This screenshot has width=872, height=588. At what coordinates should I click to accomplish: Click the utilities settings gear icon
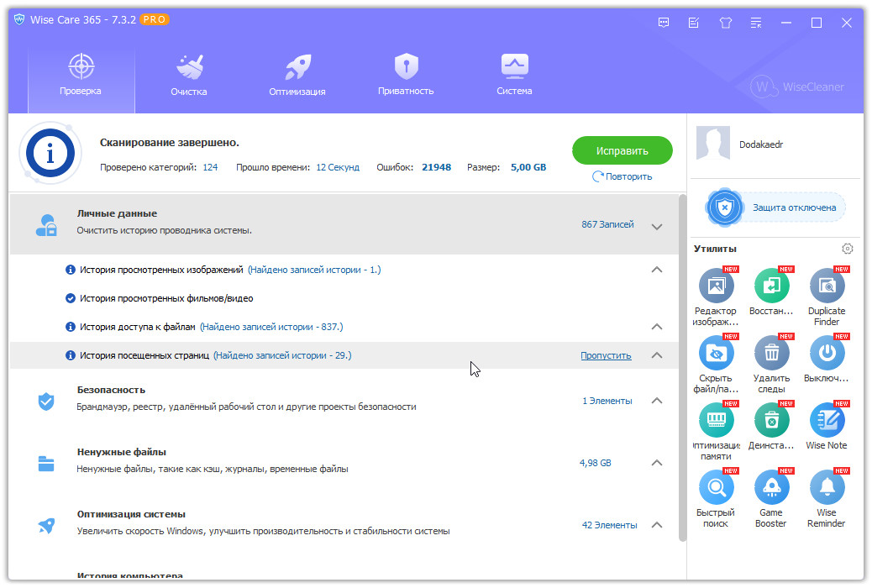[847, 249]
